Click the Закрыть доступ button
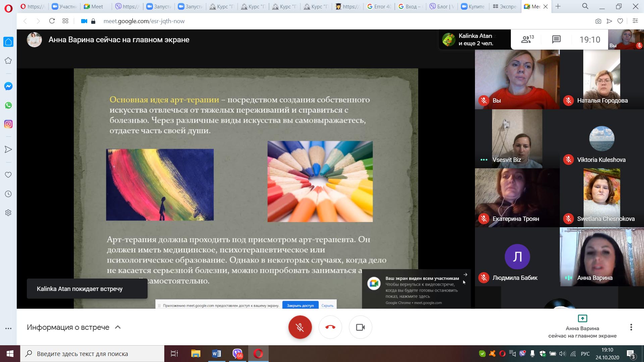 click(300, 305)
